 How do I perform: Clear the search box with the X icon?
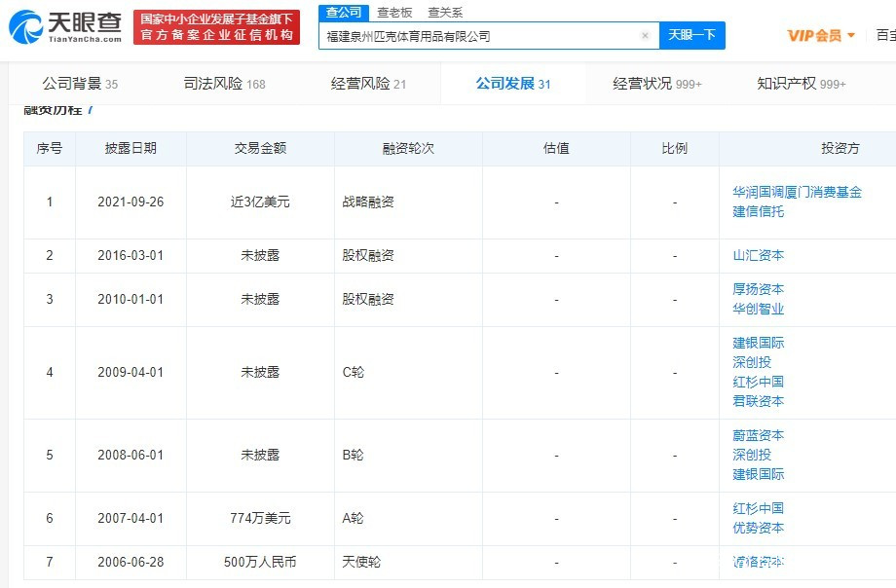(645, 35)
